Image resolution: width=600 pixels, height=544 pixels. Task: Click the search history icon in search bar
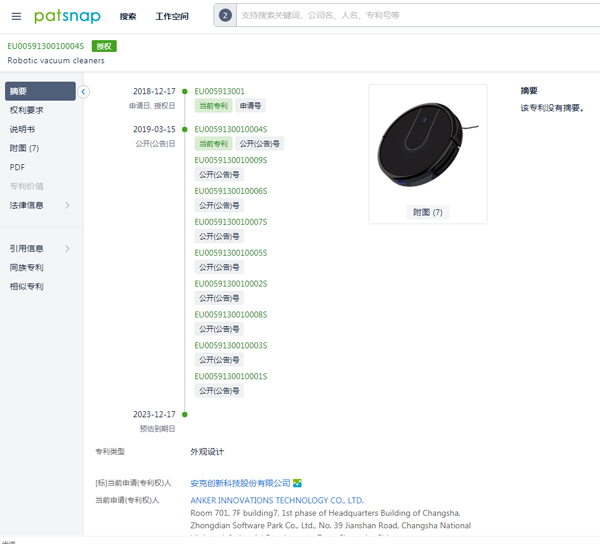pos(225,15)
